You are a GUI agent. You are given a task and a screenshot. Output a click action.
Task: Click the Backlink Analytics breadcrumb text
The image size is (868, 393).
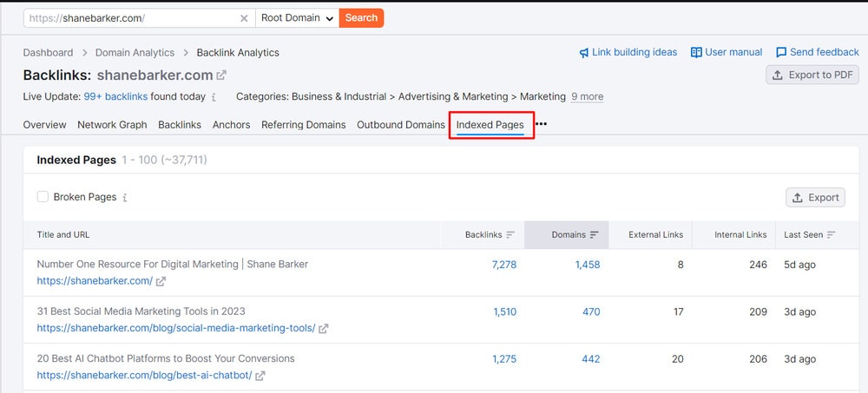pos(238,53)
